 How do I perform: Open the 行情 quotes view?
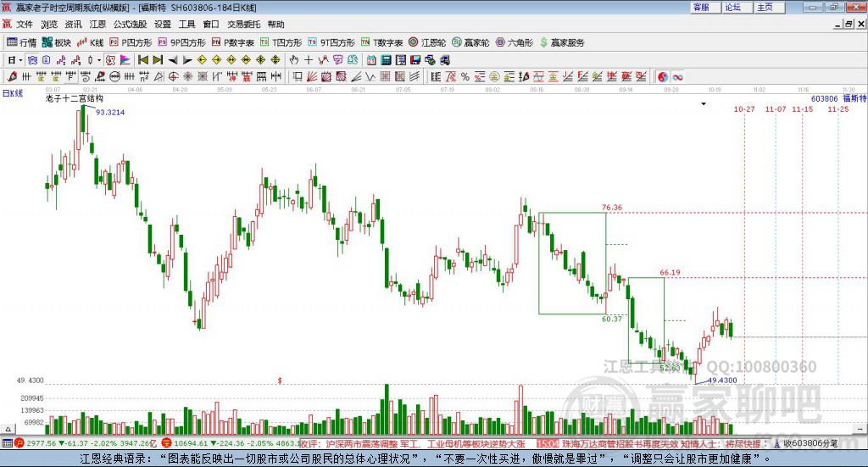click(x=21, y=42)
